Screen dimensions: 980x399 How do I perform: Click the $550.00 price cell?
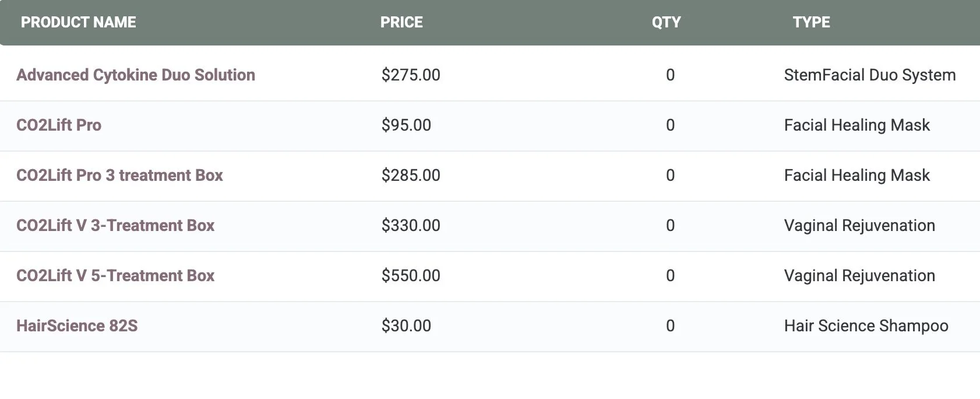(411, 275)
